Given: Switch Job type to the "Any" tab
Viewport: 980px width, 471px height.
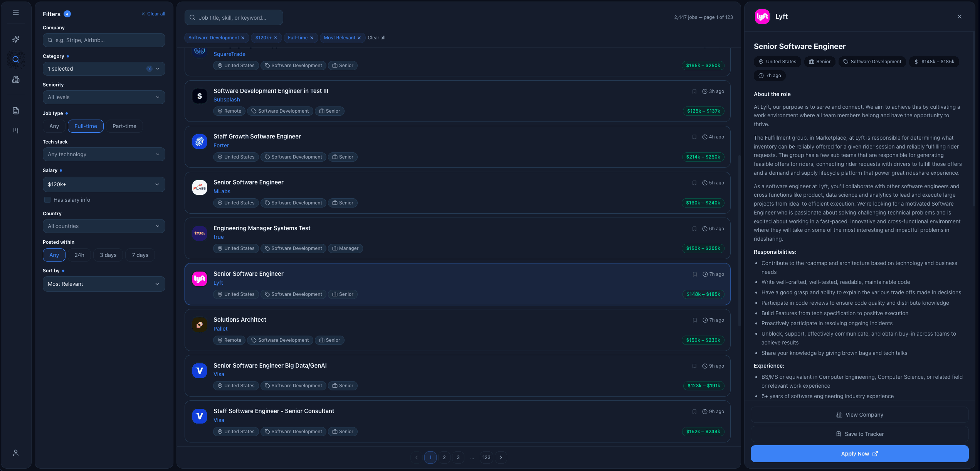Looking at the screenshot, I should click(54, 126).
